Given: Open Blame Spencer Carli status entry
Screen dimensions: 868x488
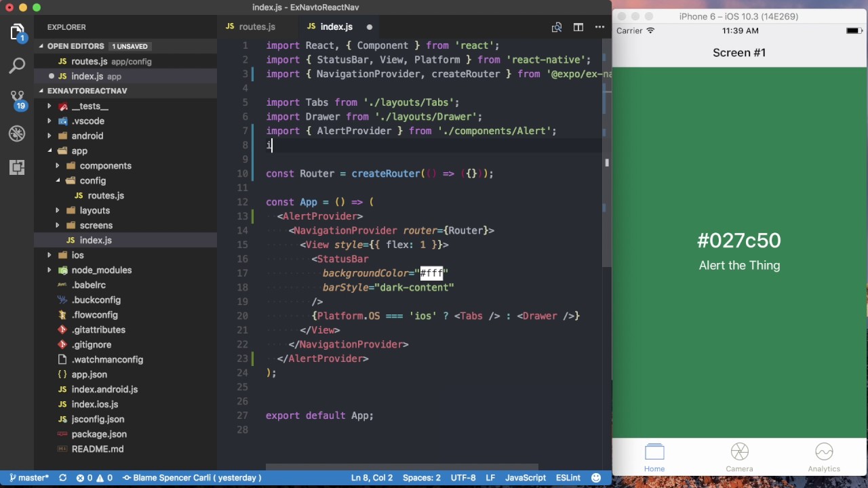Looking at the screenshot, I should click(x=192, y=478).
